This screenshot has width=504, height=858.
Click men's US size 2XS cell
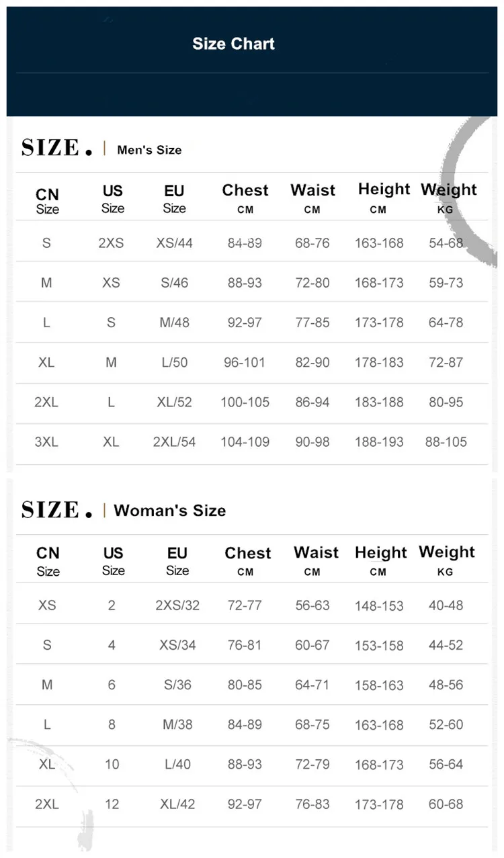click(x=112, y=243)
